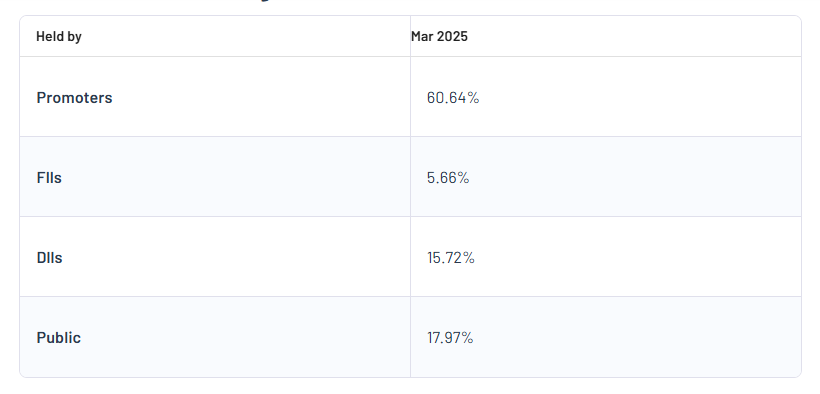Click the 60.64% Promoters holding value
The height and width of the screenshot is (394, 820).
click(x=453, y=98)
